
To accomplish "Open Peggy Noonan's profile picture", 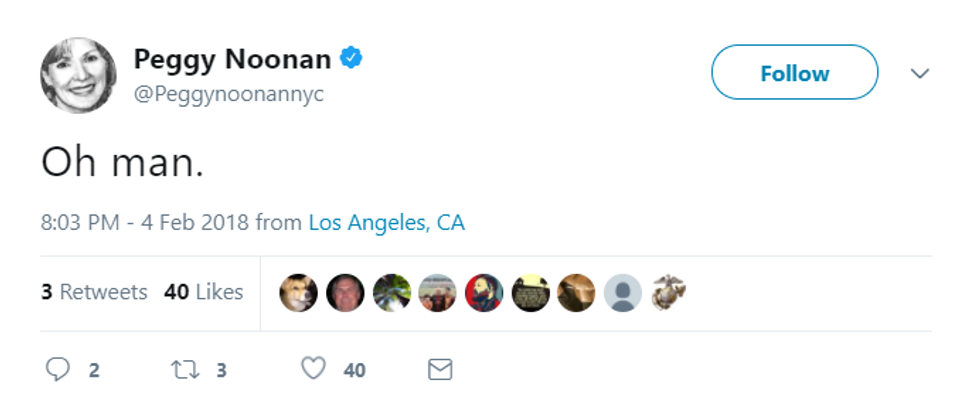I will pos(78,75).
